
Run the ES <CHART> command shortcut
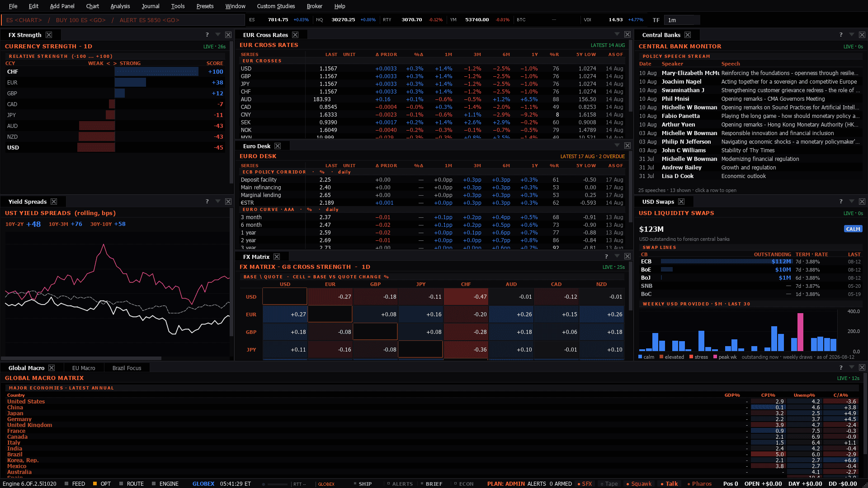(x=24, y=20)
